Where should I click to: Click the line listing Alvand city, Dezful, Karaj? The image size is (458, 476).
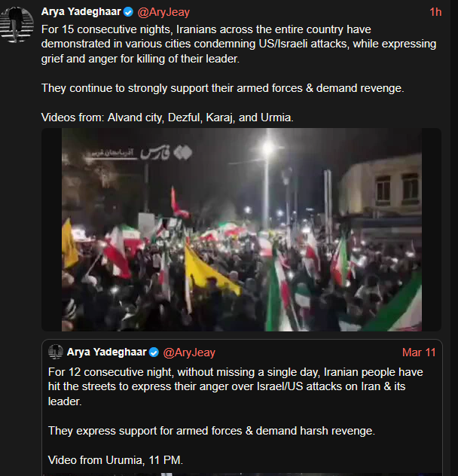click(167, 117)
